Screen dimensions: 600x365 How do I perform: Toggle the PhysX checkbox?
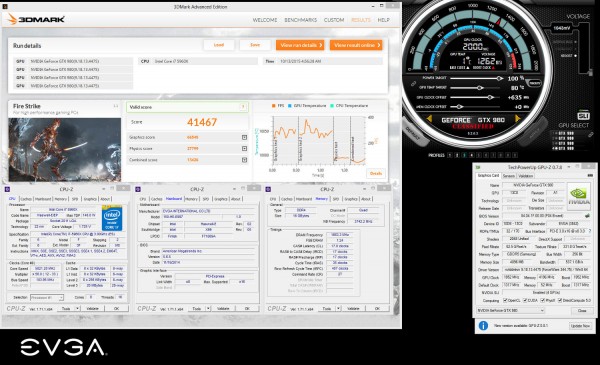point(543,300)
